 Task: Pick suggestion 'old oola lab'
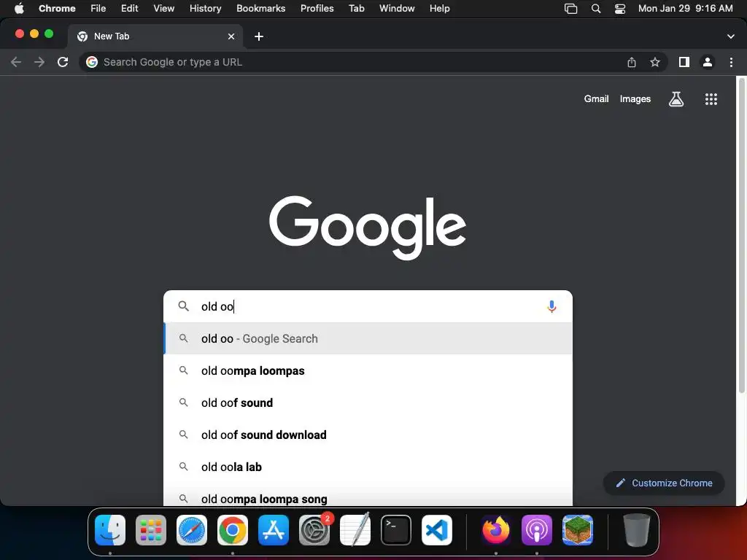tap(368, 467)
